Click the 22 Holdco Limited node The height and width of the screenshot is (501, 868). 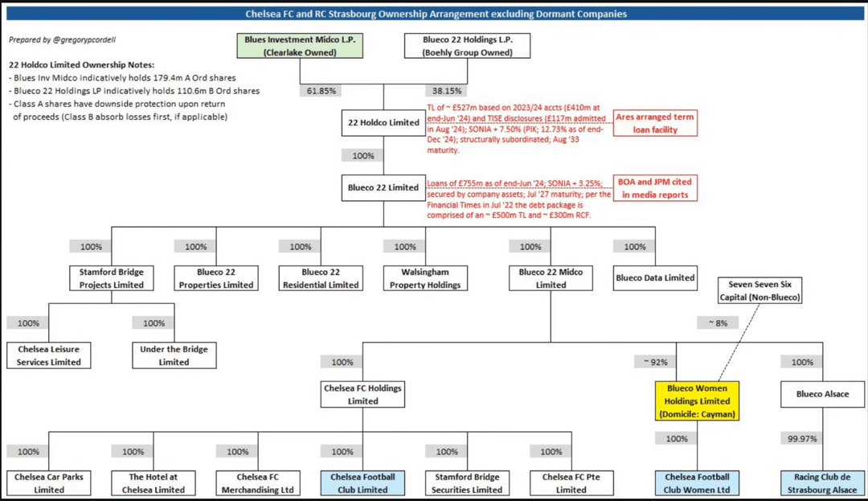coord(383,122)
